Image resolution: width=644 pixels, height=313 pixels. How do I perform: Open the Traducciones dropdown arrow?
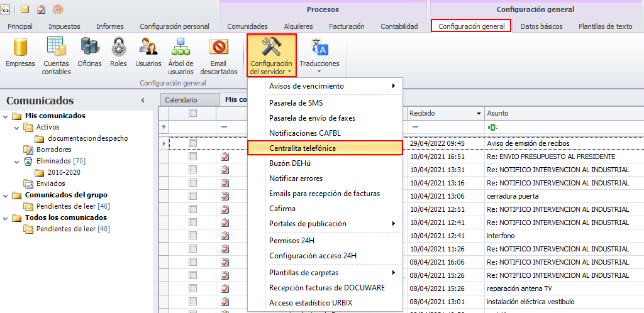click(x=319, y=72)
